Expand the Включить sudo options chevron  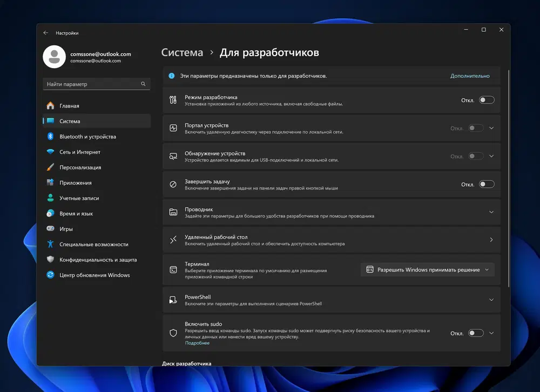[491, 333]
